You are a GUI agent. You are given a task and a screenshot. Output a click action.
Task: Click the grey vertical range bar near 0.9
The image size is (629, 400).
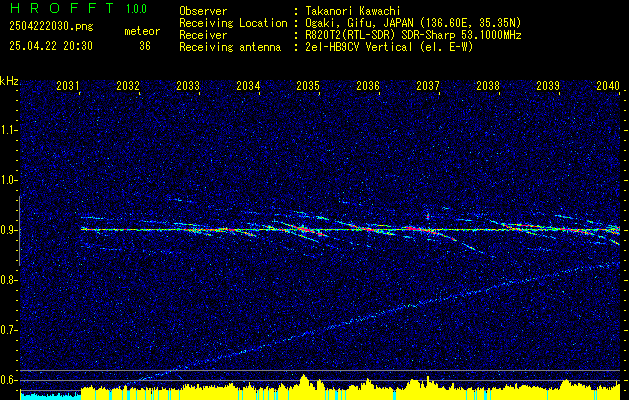19,231
